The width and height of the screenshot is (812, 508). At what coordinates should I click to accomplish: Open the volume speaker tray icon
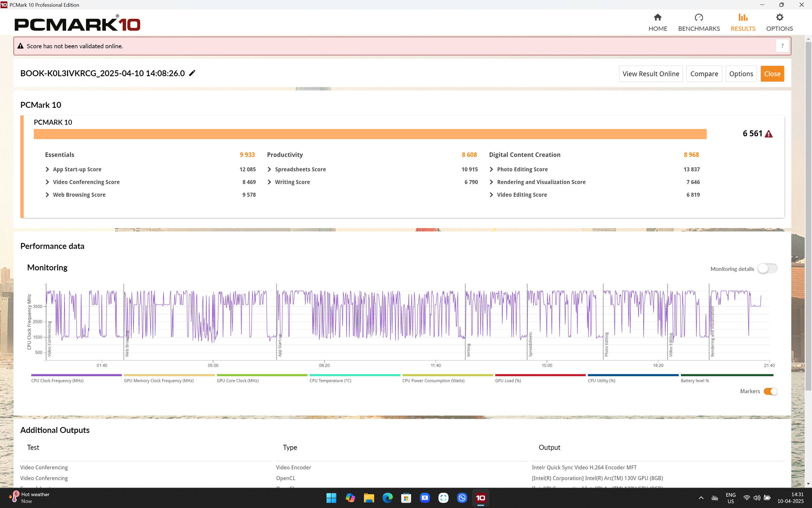757,498
